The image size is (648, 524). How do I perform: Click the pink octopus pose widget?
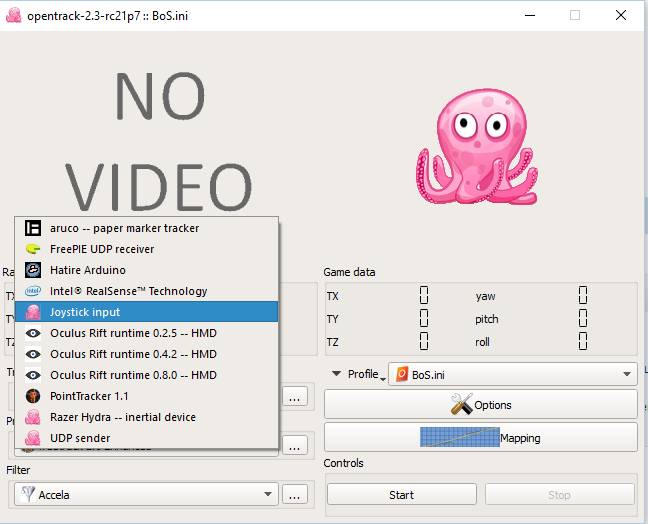point(477,147)
